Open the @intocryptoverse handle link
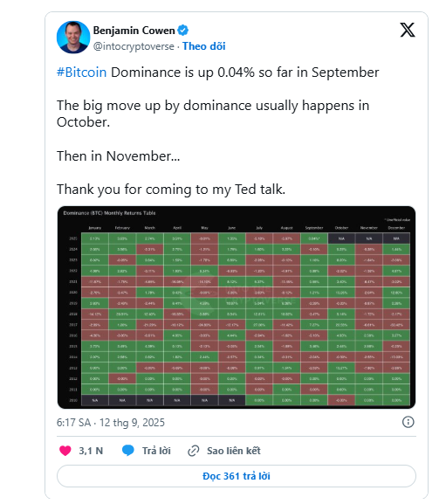The height and width of the screenshot is (504, 446). [134, 46]
